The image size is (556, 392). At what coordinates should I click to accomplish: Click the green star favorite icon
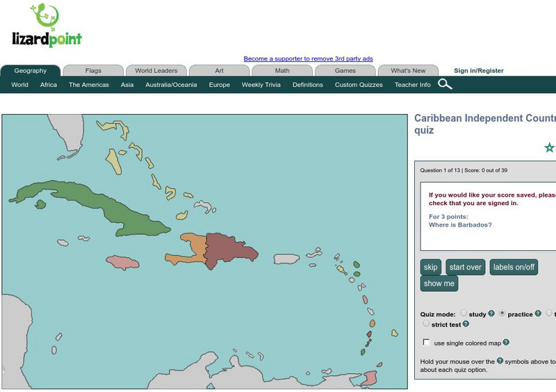[x=549, y=147]
